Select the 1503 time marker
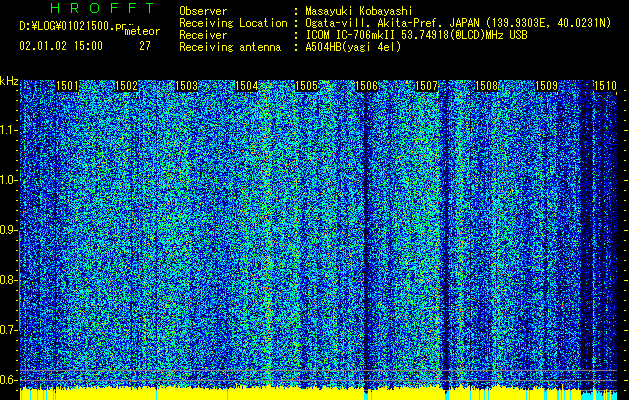 click(x=187, y=86)
